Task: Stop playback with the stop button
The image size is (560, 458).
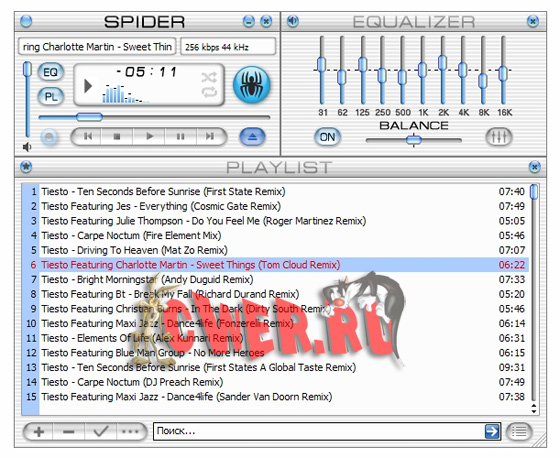Action: pyautogui.click(x=117, y=136)
